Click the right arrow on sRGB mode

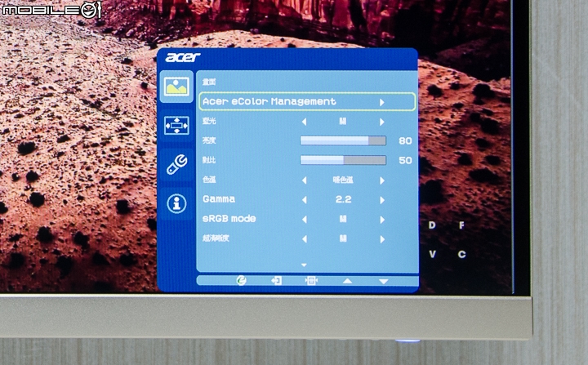click(x=381, y=220)
